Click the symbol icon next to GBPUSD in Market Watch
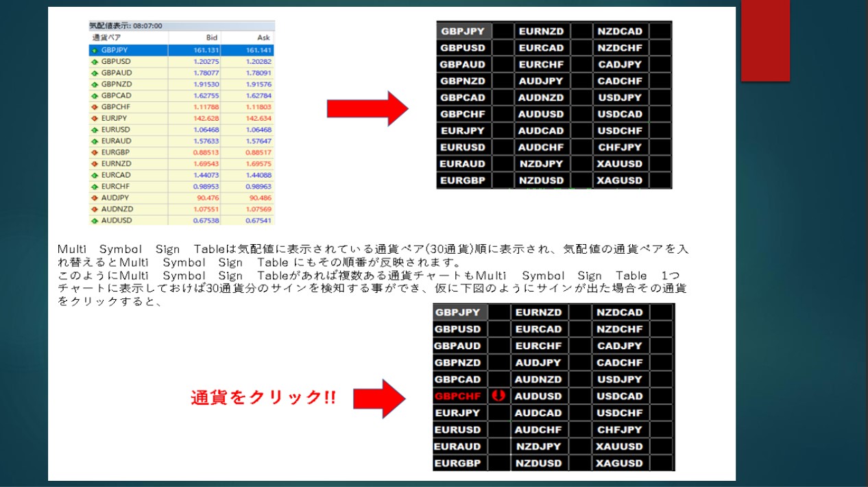The image size is (868, 487). [95, 62]
